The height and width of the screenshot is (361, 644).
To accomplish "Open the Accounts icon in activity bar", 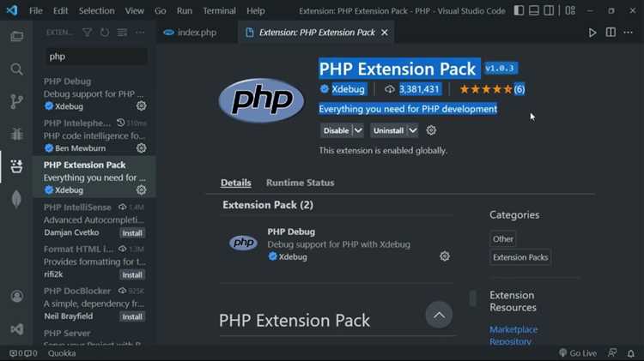I will (17, 296).
